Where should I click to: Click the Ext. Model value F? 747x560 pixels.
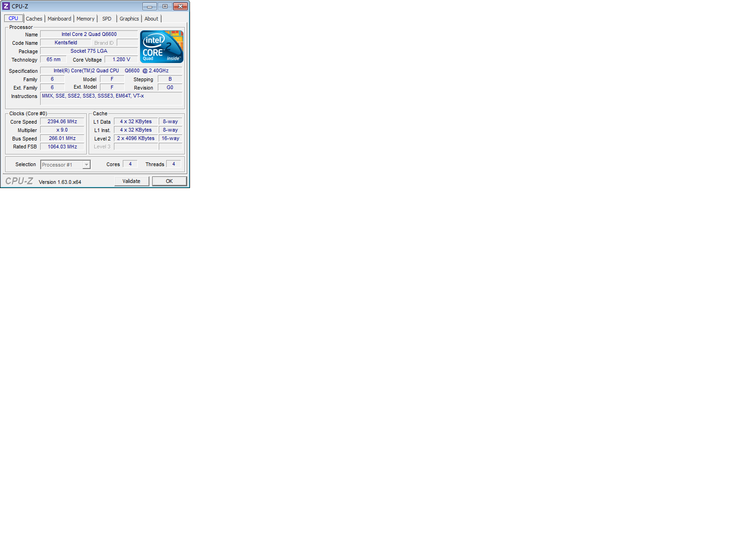112,87
